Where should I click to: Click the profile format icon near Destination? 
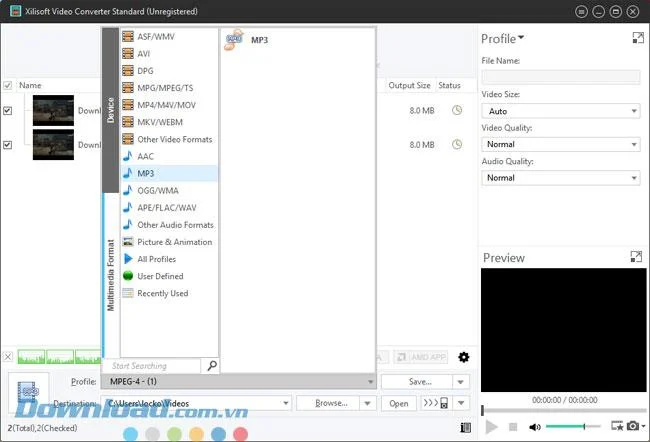[x=28, y=391]
